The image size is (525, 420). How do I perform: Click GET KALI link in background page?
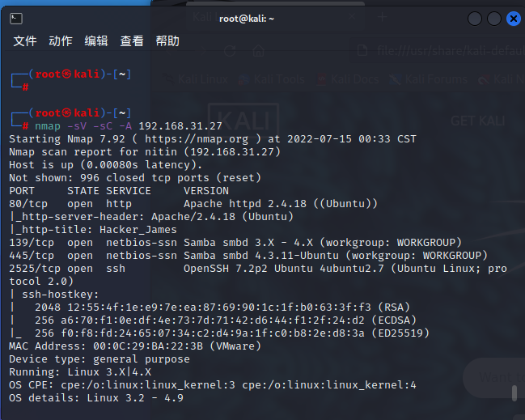coord(478,121)
